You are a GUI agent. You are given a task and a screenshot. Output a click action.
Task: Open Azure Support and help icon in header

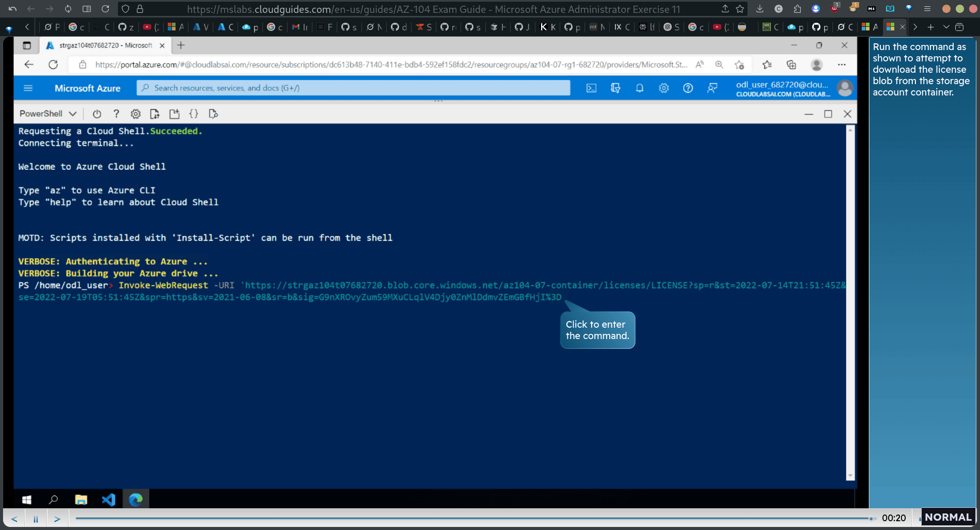pos(688,88)
